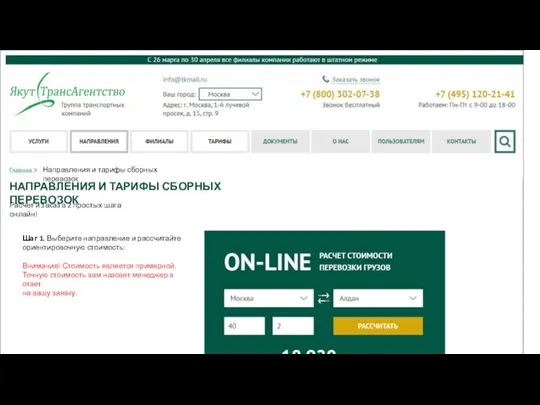The height and width of the screenshot is (405, 540).
Task: Click the Заказать звонок link
Action: click(x=356, y=80)
